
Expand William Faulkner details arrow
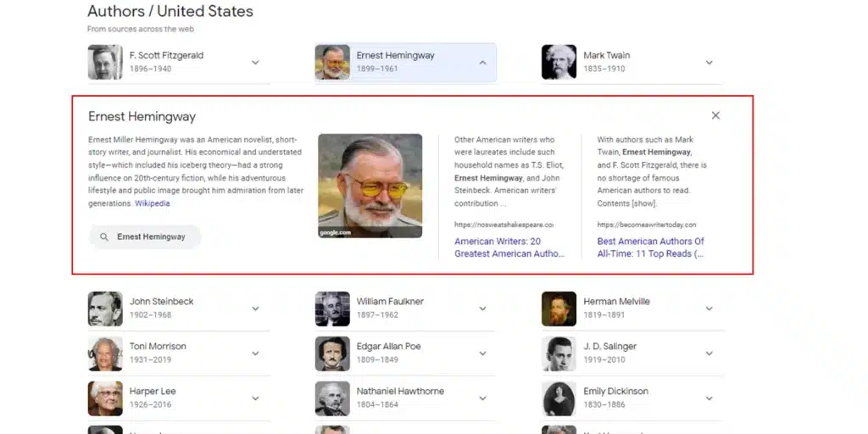click(482, 309)
